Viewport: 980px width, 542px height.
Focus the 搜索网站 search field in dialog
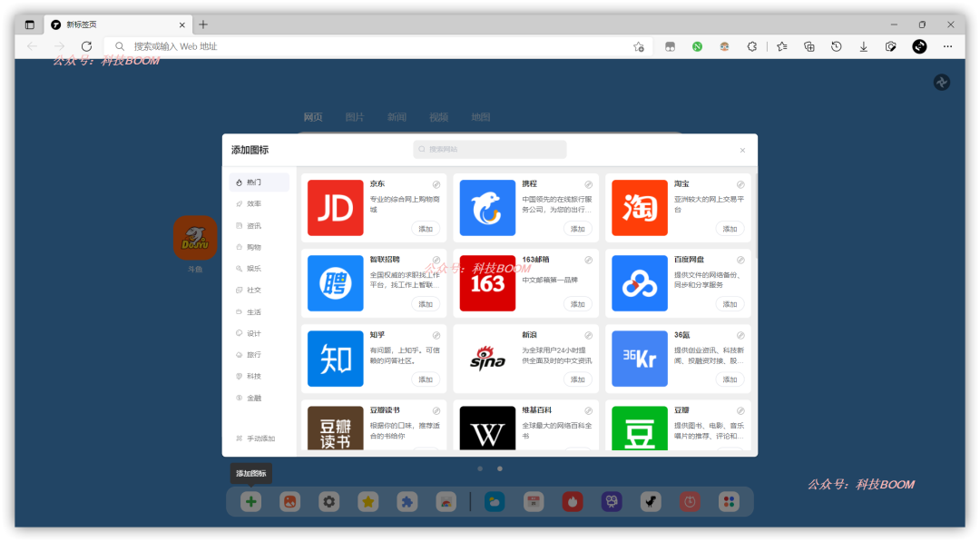click(x=489, y=150)
